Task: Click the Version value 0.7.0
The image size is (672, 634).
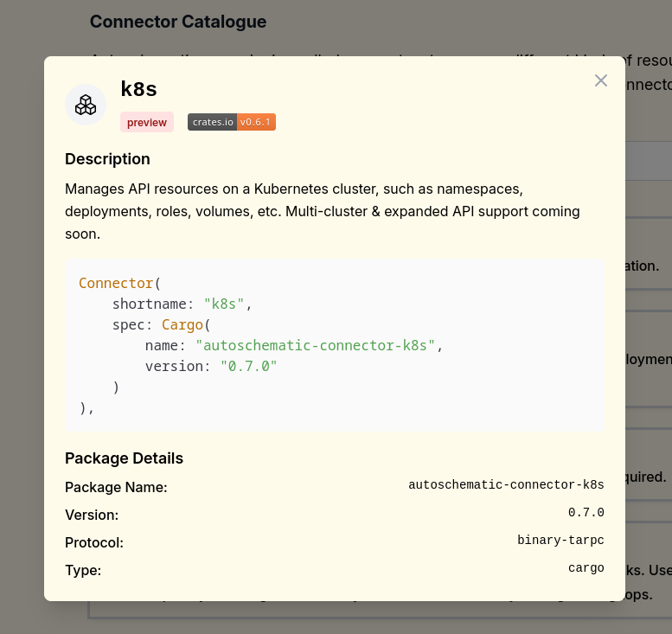Action: (586, 513)
